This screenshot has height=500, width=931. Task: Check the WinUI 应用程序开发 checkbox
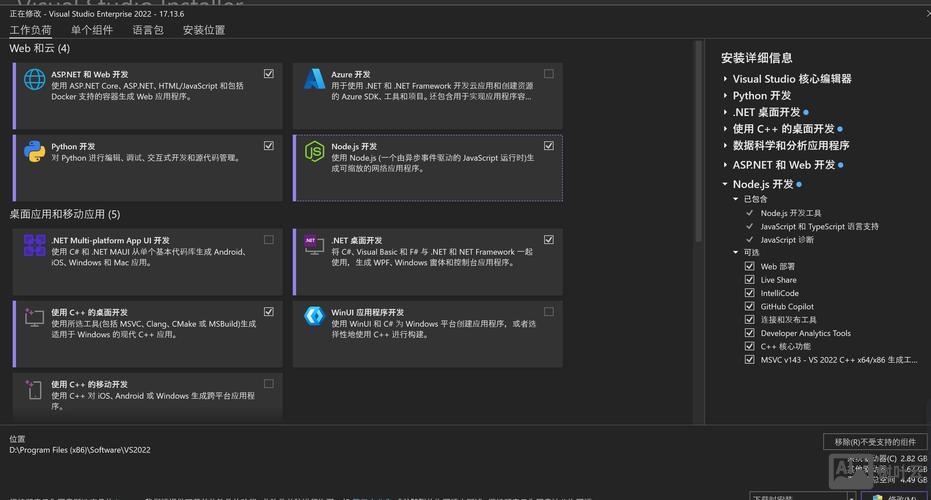[x=549, y=312]
